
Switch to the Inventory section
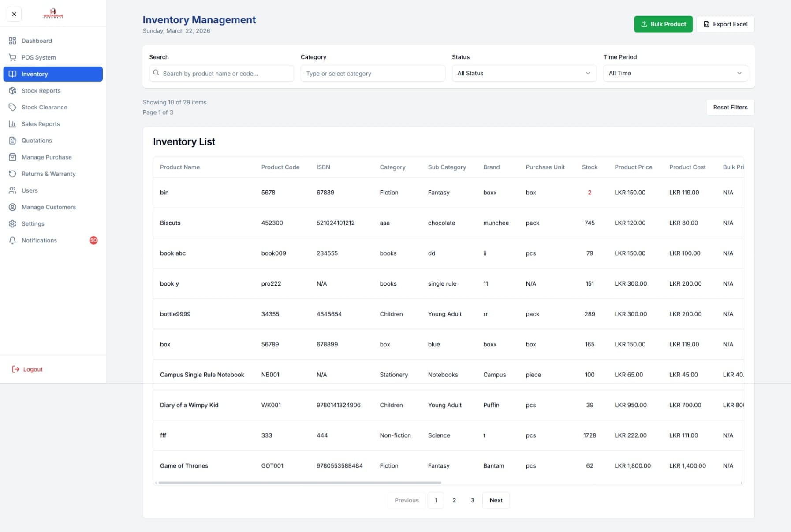pos(35,74)
